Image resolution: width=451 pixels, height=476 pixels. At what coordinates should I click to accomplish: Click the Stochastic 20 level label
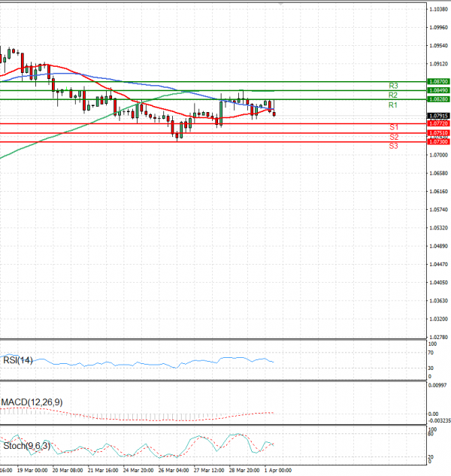point(431,457)
